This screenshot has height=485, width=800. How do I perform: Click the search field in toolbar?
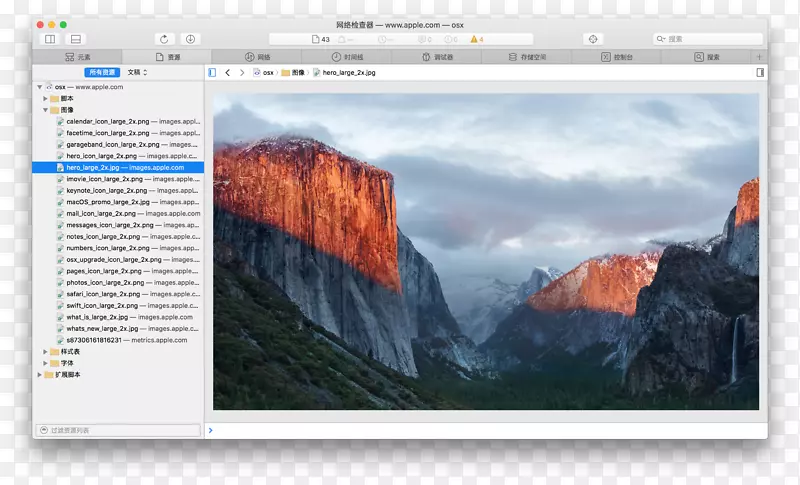708,39
